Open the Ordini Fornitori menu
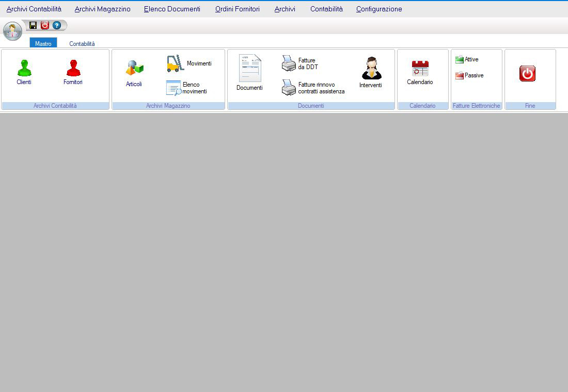Image resolution: width=568 pixels, height=392 pixels. tap(238, 9)
